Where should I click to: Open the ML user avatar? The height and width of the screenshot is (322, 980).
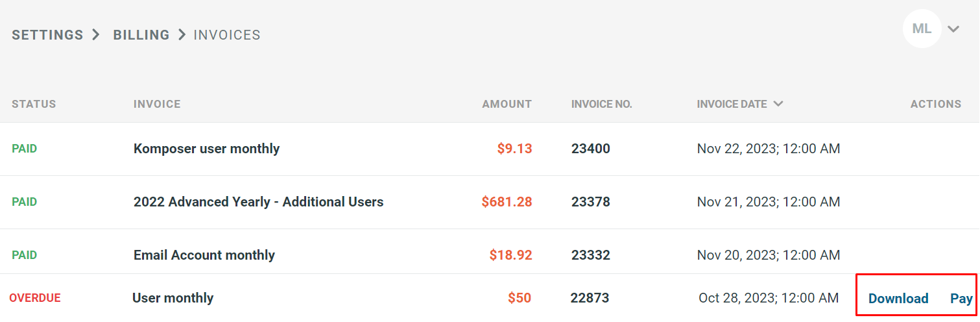tap(922, 29)
